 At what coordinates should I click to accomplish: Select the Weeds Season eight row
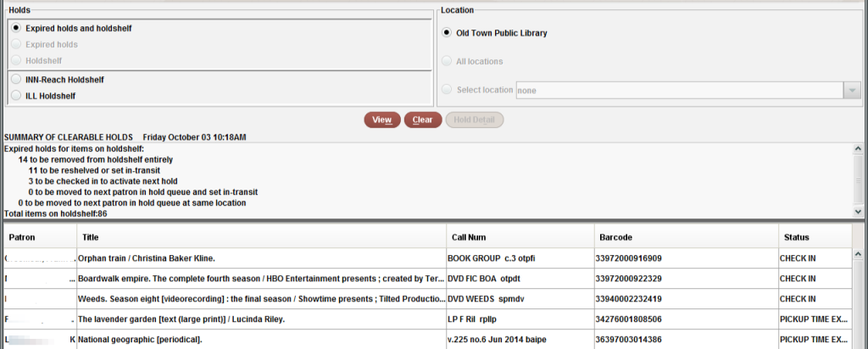[x=259, y=298]
